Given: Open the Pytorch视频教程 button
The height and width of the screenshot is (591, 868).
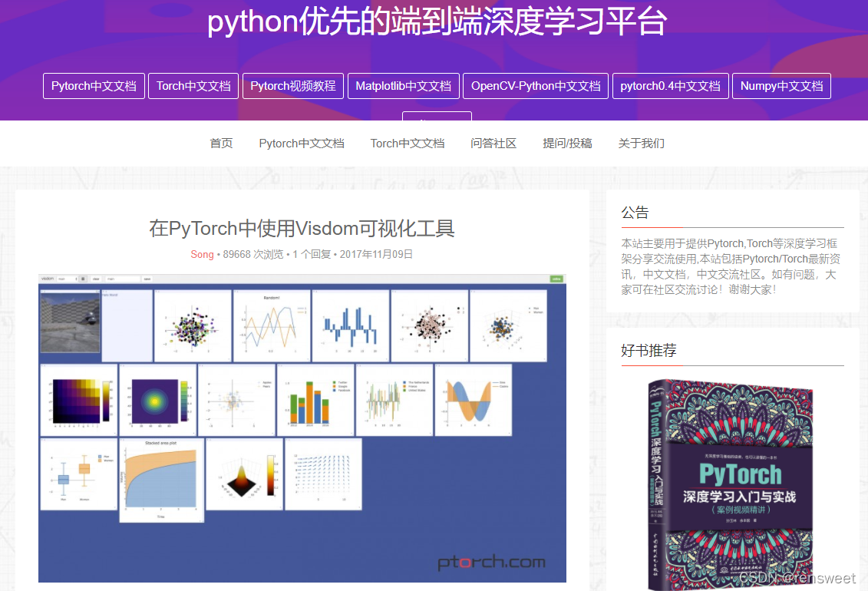Looking at the screenshot, I should (293, 86).
